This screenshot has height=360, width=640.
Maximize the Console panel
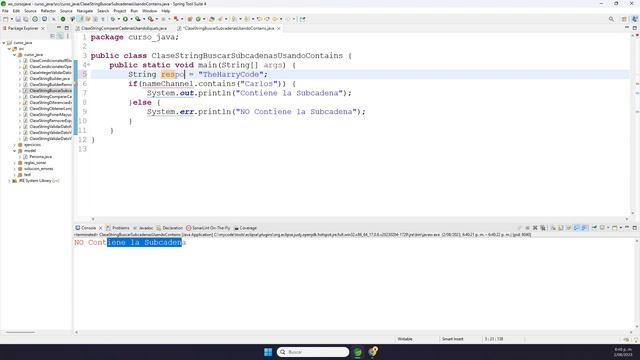pyautogui.click(x=635, y=227)
